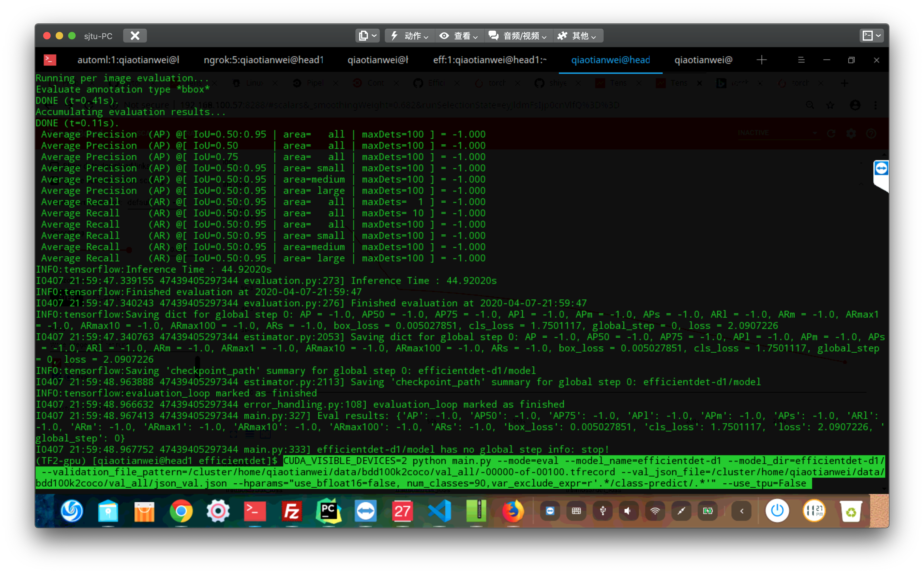Switch to the eff:1 terminal tab

490,60
